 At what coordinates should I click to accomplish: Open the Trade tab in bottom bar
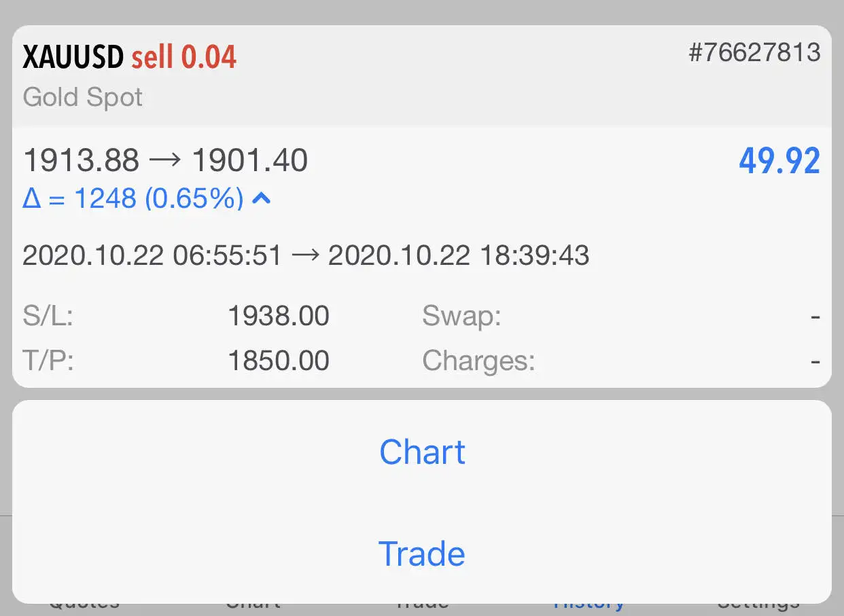pyautogui.click(x=421, y=605)
